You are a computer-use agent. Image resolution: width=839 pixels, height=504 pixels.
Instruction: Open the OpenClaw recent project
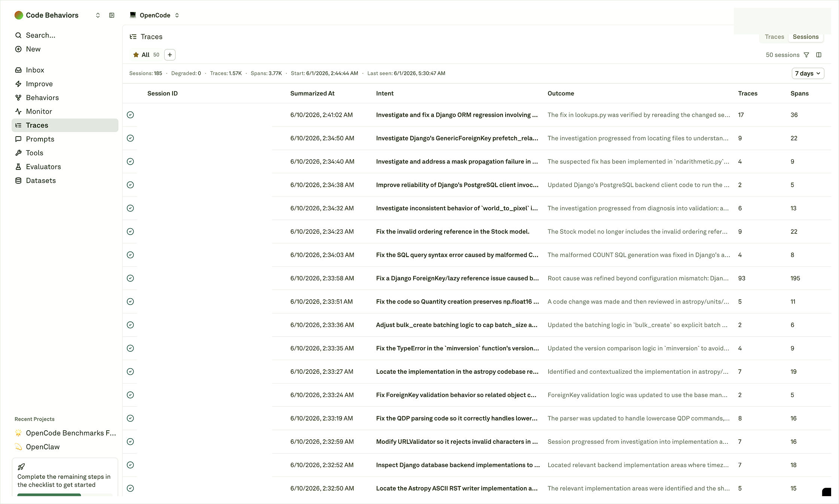pyautogui.click(x=65, y=447)
